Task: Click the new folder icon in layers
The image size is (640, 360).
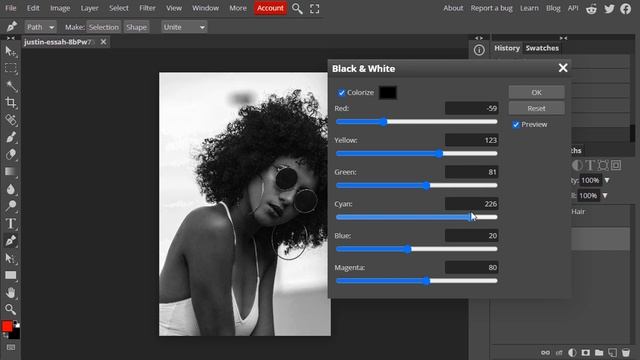Action: click(599, 352)
